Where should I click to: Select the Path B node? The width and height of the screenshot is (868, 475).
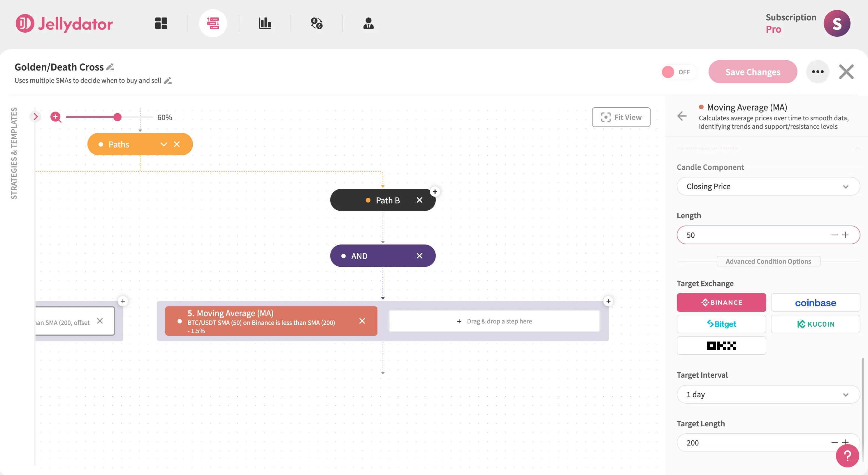[x=383, y=200]
